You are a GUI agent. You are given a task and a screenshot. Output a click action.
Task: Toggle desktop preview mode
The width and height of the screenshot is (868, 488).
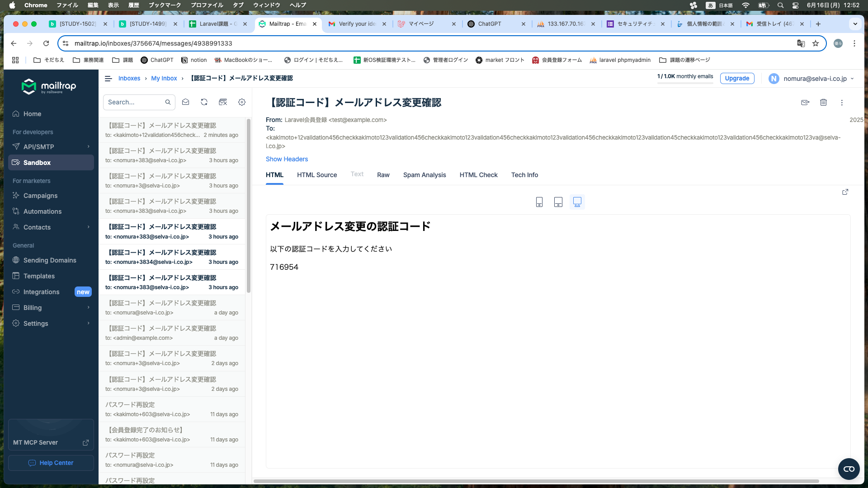coord(577,202)
